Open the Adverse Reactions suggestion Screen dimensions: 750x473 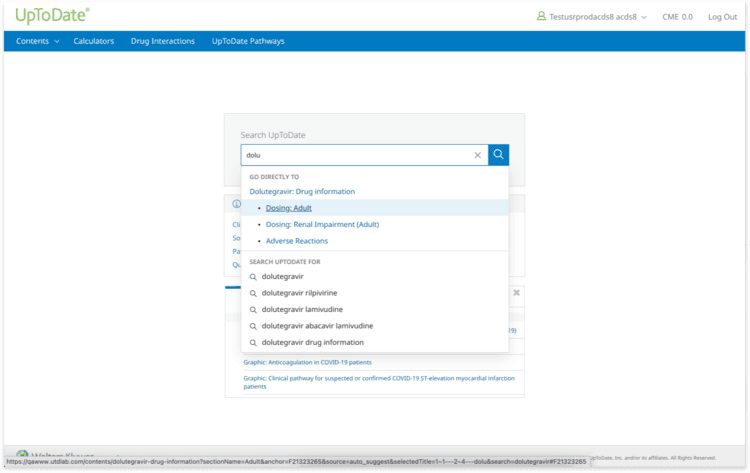[297, 241]
